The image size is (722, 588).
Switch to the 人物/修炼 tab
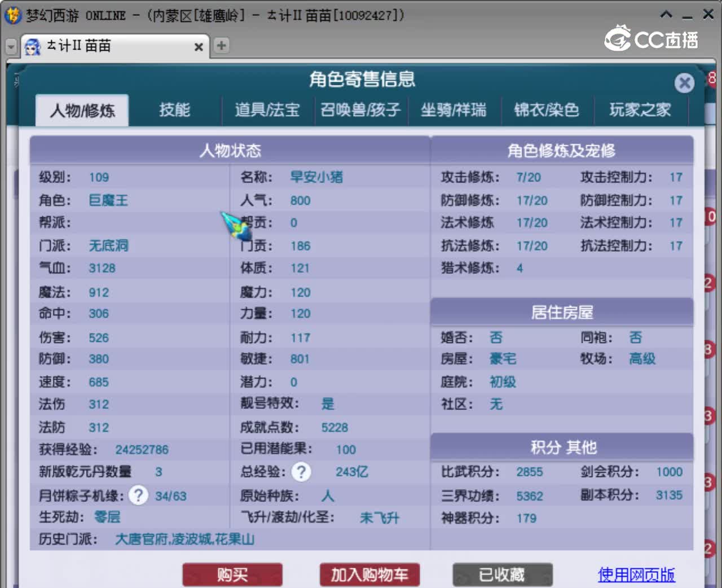pos(82,110)
